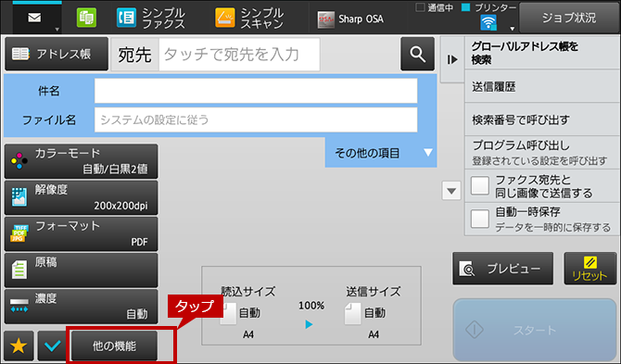Image resolution: width=621 pixels, height=364 pixels.
Task: Expand その他の項目 section
Action: (x=381, y=153)
